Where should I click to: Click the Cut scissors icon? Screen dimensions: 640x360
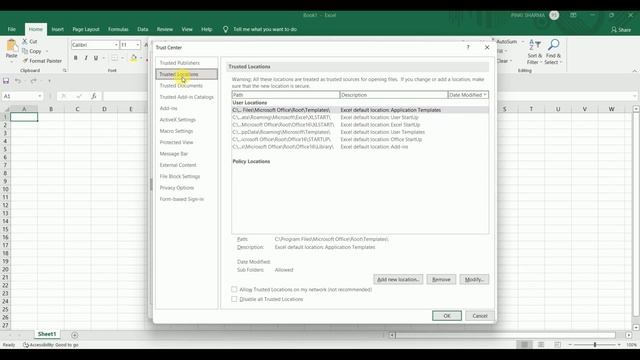pos(25,41)
